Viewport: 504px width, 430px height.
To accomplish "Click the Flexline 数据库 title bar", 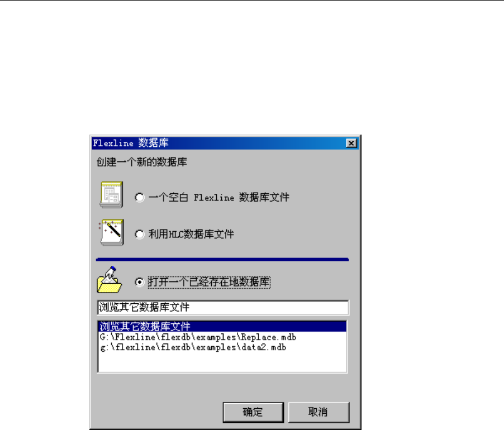I will coord(218,143).
